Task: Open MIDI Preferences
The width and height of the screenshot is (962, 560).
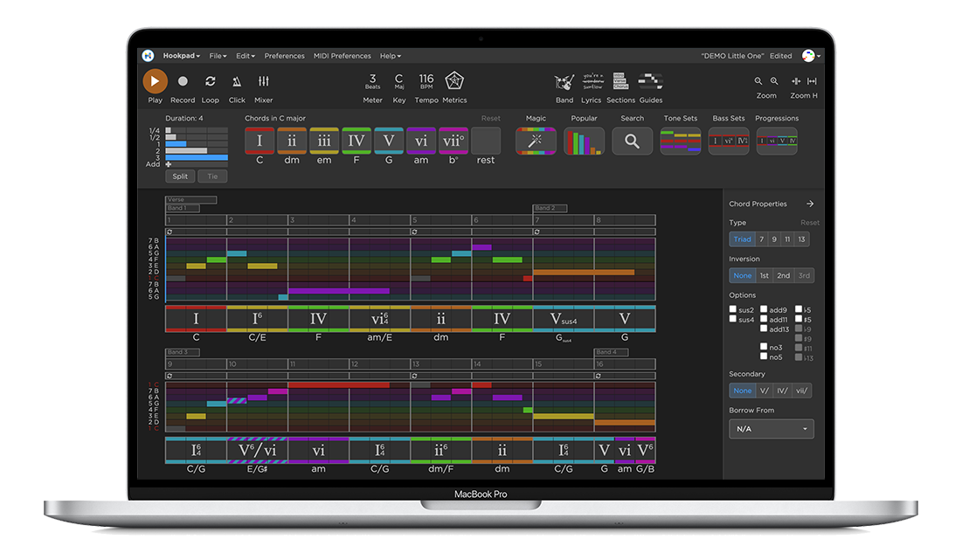Action: tap(342, 55)
